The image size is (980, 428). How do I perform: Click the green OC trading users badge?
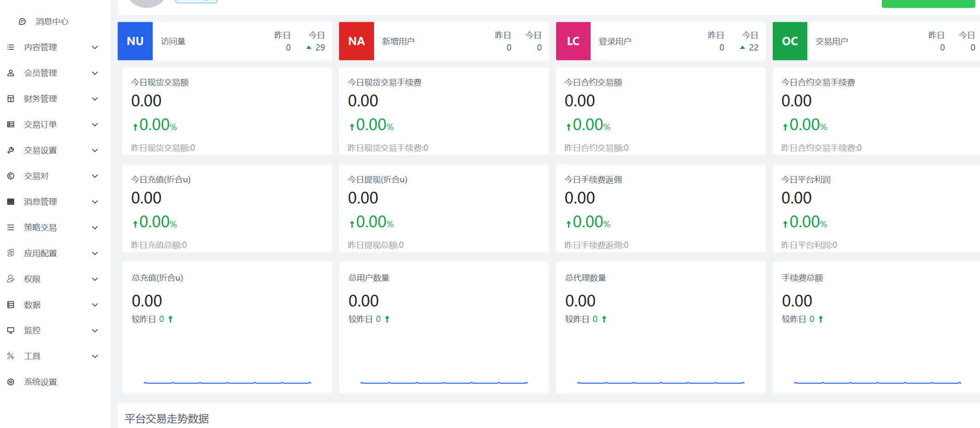click(x=790, y=41)
